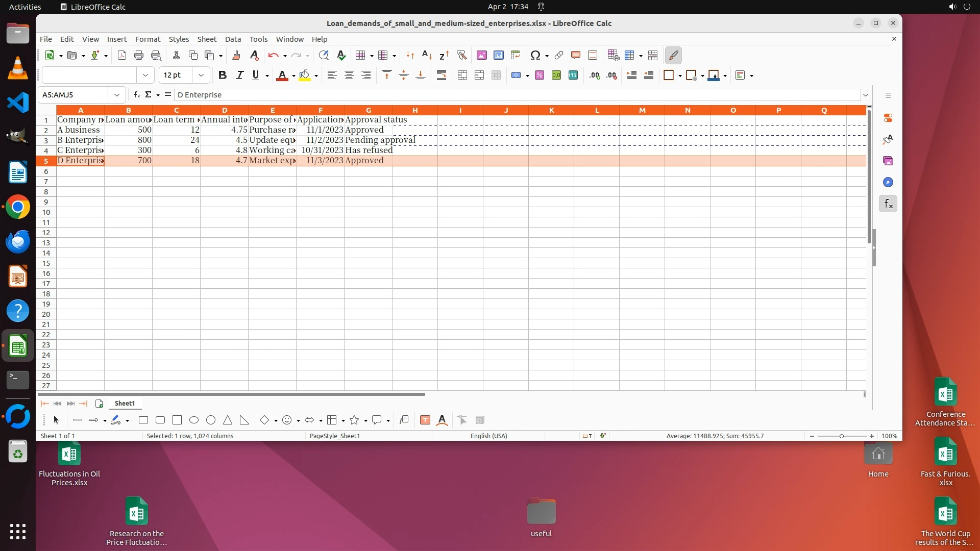This screenshot has height=551, width=980.
Task: Expand the font size dropdown
Action: tap(201, 75)
